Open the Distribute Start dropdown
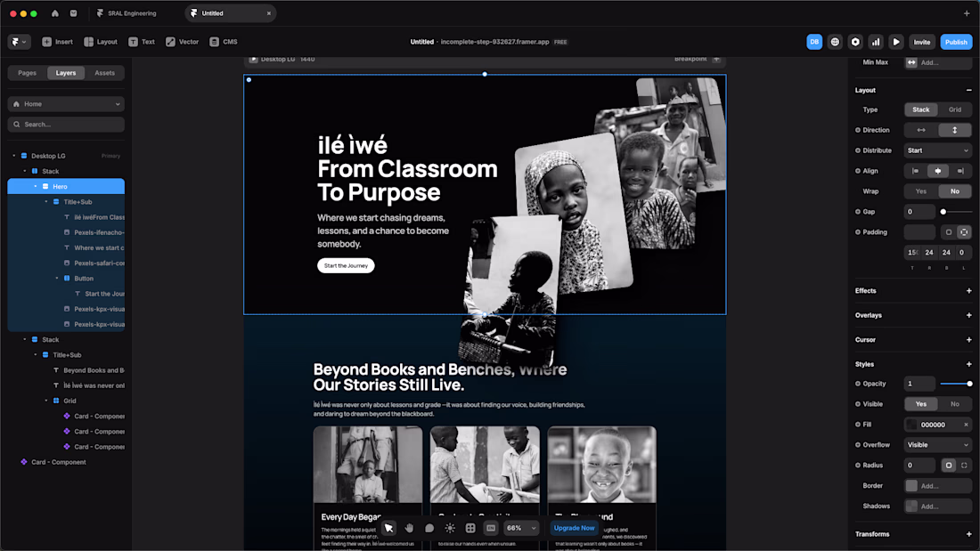The height and width of the screenshot is (551, 980). pyautogui.click(x=937, y=150)
